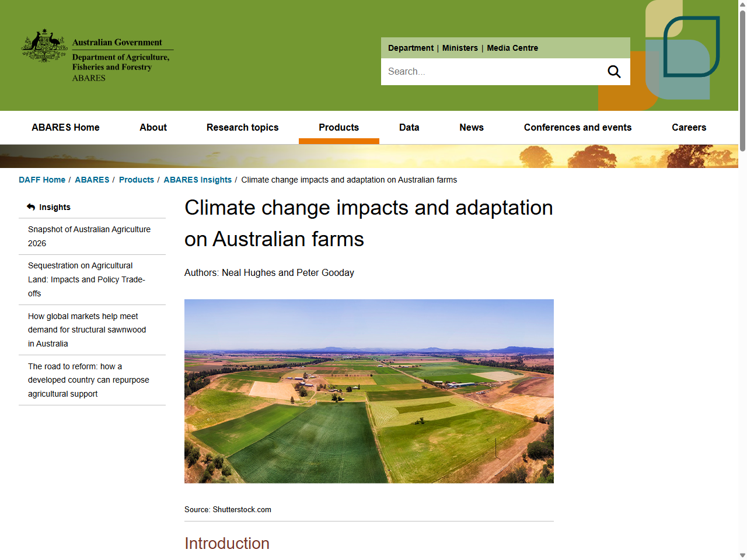This screenshot has width=747, height=560.
Task: Open ABARES Insights from the breadcrumb
Action: pos(198,180)
